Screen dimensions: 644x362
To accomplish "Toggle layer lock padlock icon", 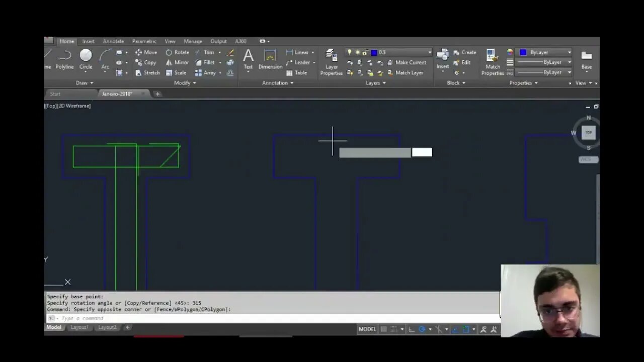I will click(x=365, y=52).
